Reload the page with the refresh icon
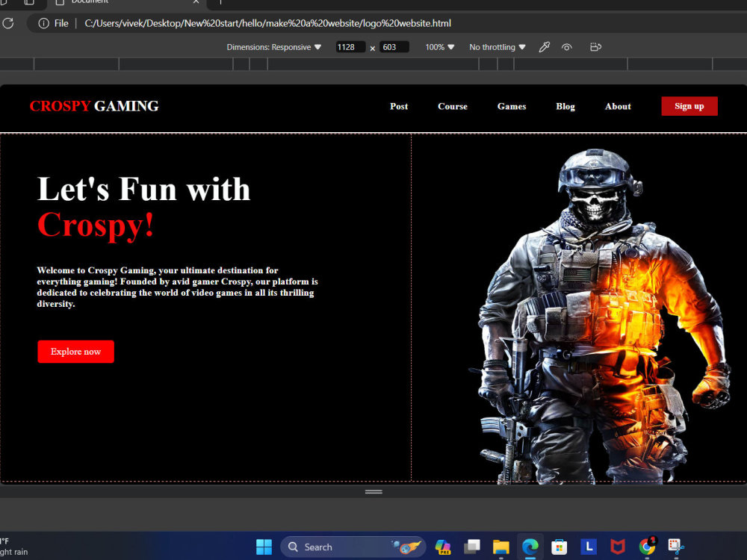The image size is (747, 560). pyautogui.click(x=8, y=23)
